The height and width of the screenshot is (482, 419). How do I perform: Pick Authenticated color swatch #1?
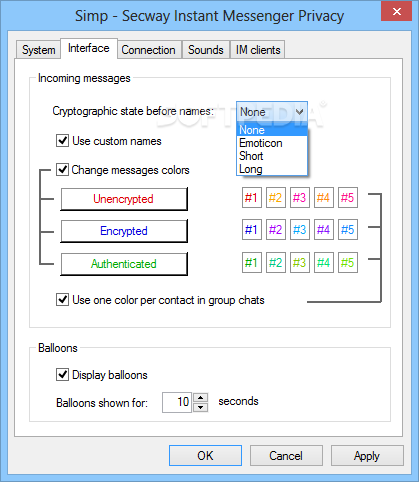click(252, 263)
